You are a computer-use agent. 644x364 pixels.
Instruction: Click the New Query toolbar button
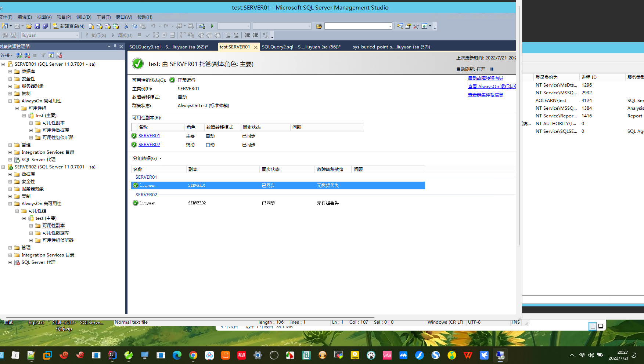click(x=69, y=26)
